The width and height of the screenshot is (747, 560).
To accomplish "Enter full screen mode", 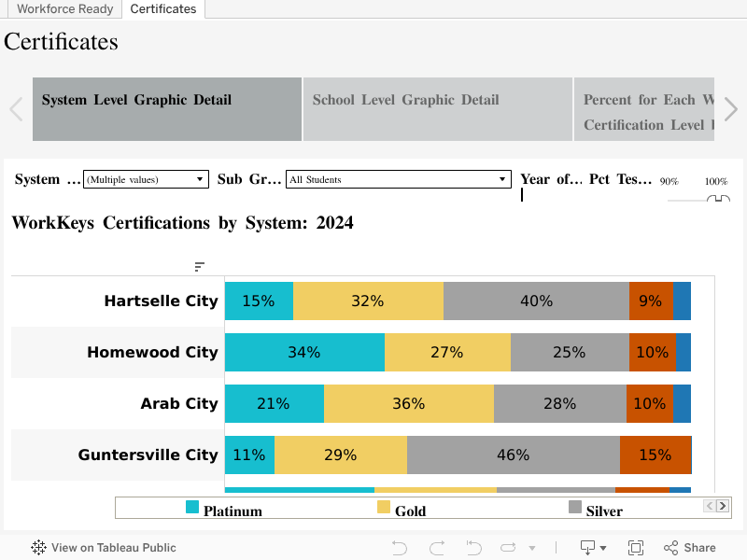I will 636,548.
